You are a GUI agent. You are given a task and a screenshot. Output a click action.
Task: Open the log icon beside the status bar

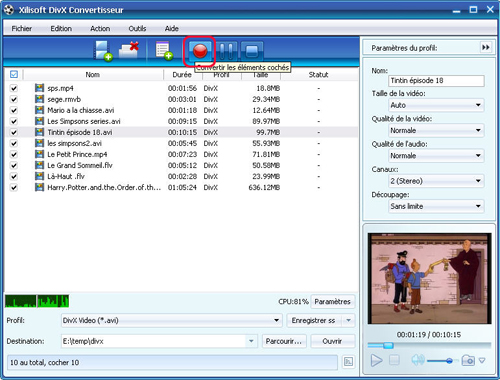348,362
